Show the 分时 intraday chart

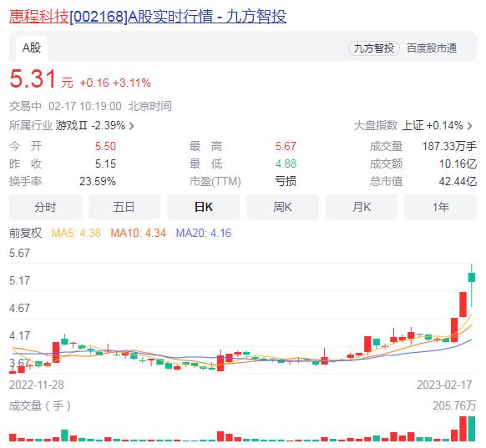tap(45, 207)
